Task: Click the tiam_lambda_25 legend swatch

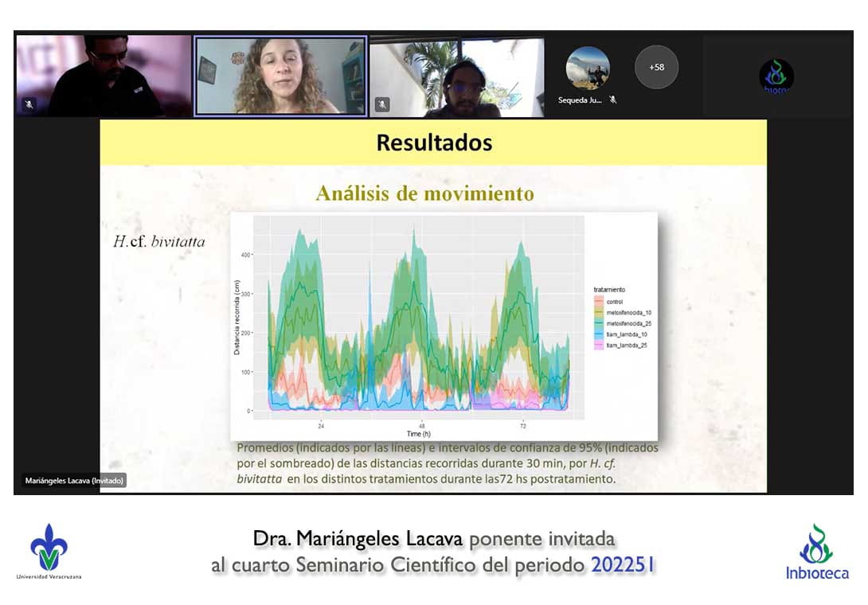Action: [599, 346]
